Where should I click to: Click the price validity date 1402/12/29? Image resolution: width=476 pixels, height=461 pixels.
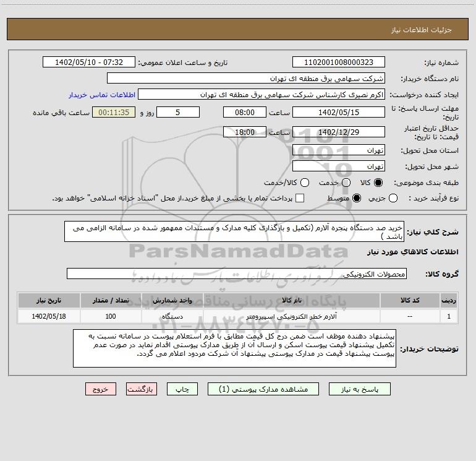point(339,132)
